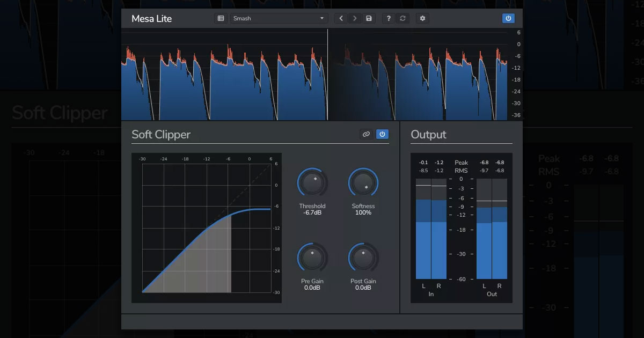The image size is (644, 338).
Task: Click the clipper transfer curve graph
Action: (x=207, y=228)
